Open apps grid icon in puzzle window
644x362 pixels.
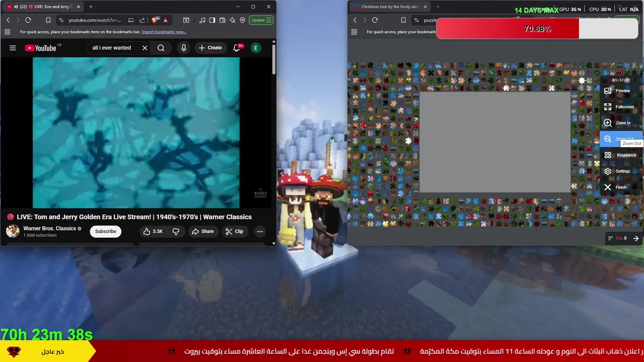coord(354,32)
